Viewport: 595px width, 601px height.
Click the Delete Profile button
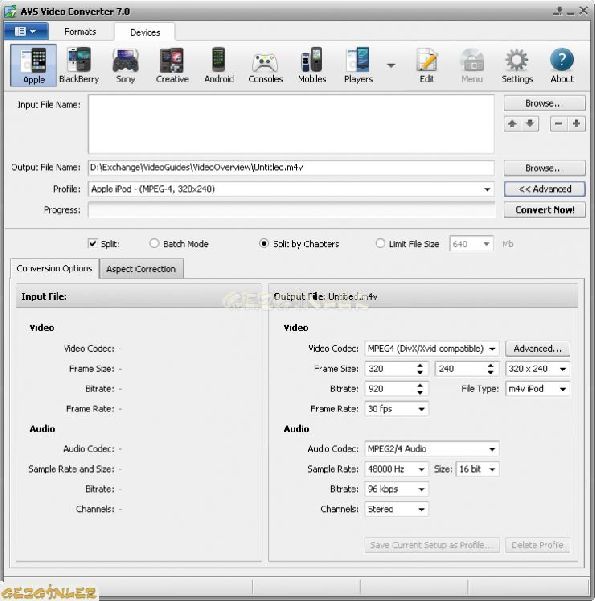(537, 545)
